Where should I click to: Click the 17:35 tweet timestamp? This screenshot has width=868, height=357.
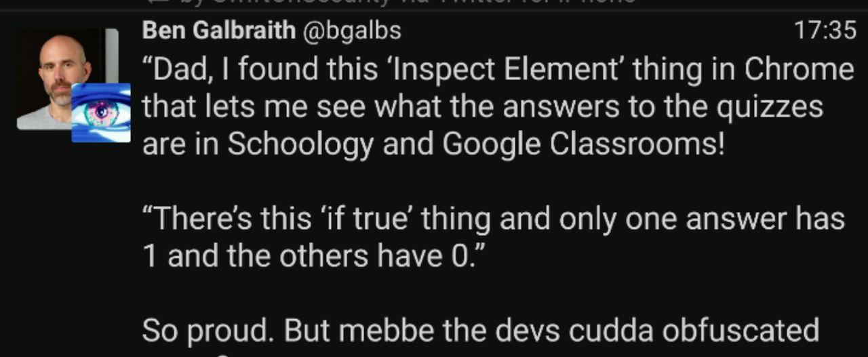(x=825, y=30)
